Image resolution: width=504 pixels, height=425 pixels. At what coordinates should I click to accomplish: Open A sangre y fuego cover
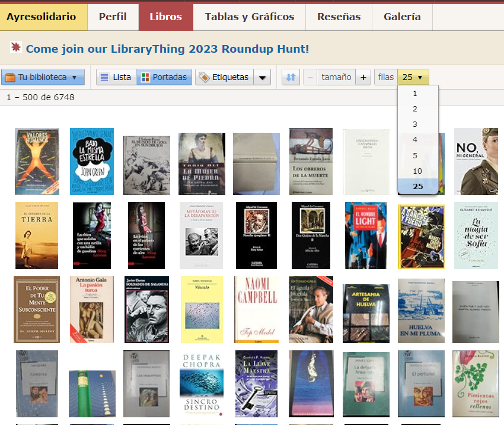421,237
